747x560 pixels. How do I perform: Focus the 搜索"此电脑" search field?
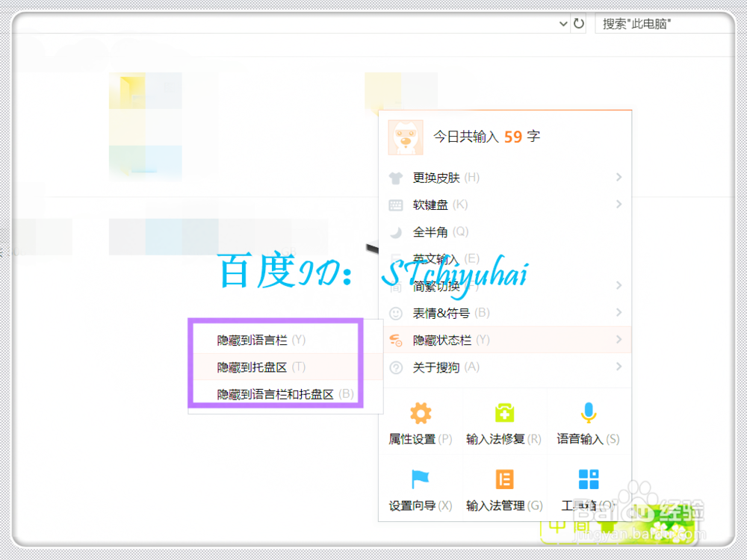pyautogui.click(x=665, y=24)
